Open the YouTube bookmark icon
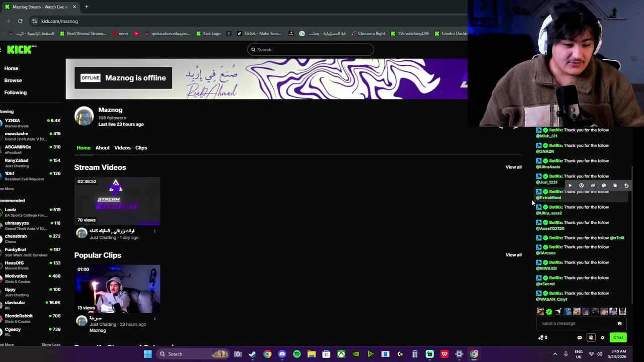 (x=136, y=34)
